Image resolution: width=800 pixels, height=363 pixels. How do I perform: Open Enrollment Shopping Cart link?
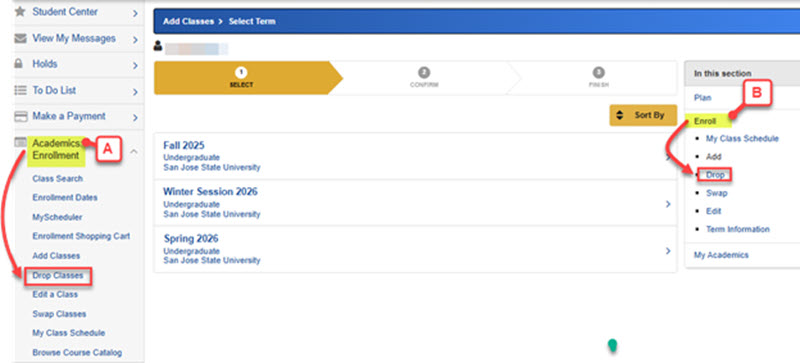coord(81,236)
